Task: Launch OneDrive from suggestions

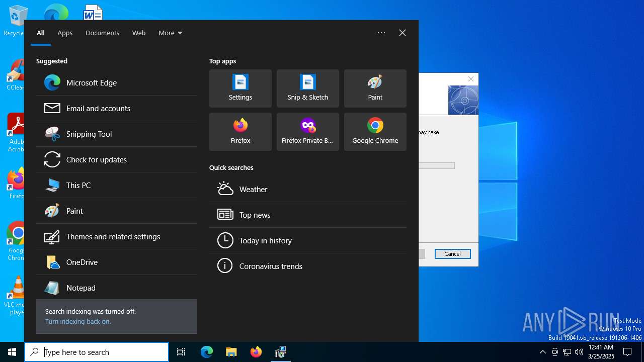Action: pos(117,262)
